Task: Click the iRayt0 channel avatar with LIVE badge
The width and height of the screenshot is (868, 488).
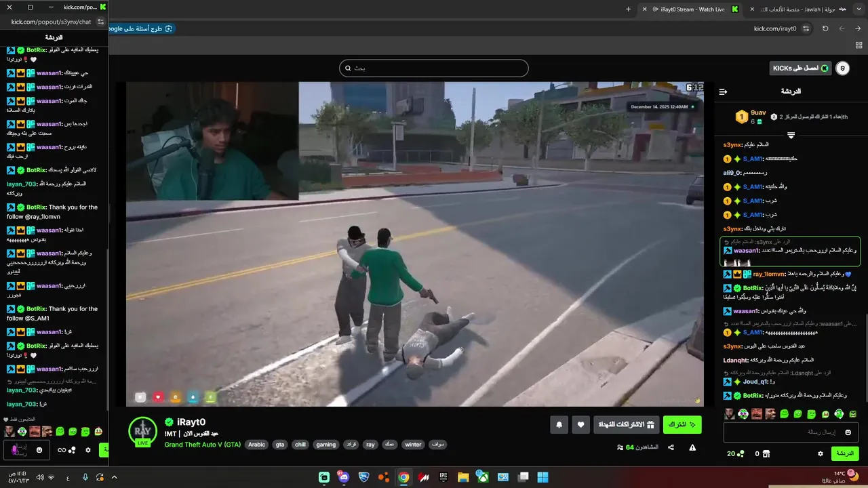Action: coord(143,432)
